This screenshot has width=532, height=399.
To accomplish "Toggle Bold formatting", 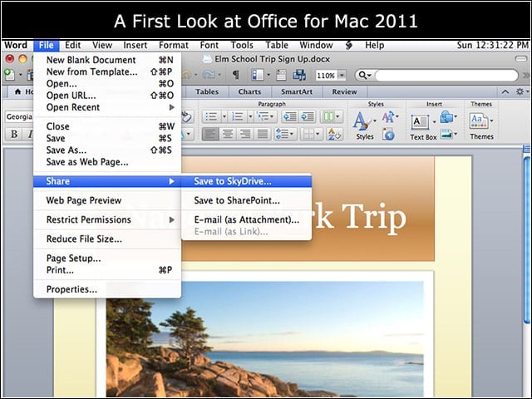I will (x=14, y=134).
